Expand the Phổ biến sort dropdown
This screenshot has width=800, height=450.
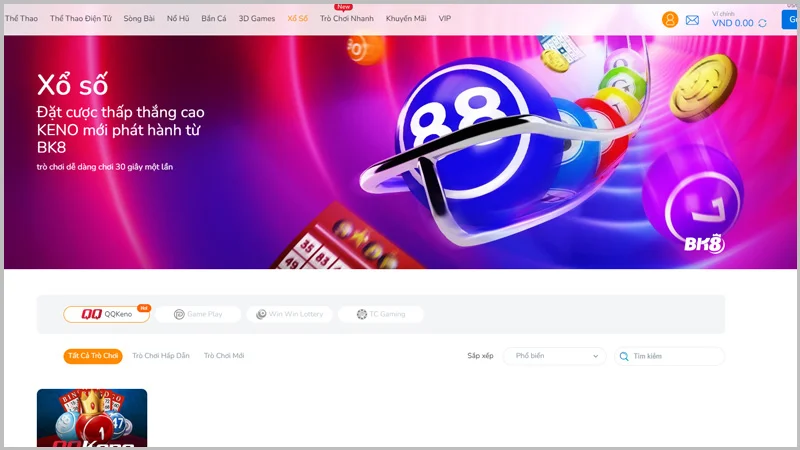tap(555, 356)
